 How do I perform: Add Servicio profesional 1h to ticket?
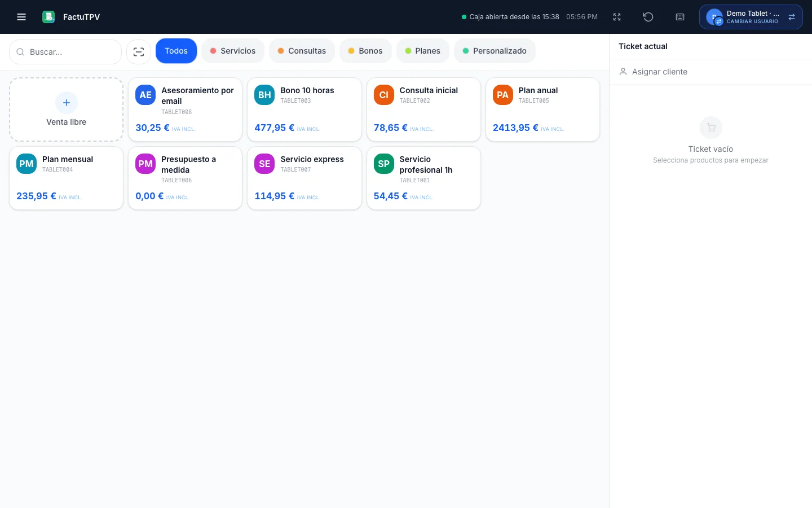(x=423, y=178)
